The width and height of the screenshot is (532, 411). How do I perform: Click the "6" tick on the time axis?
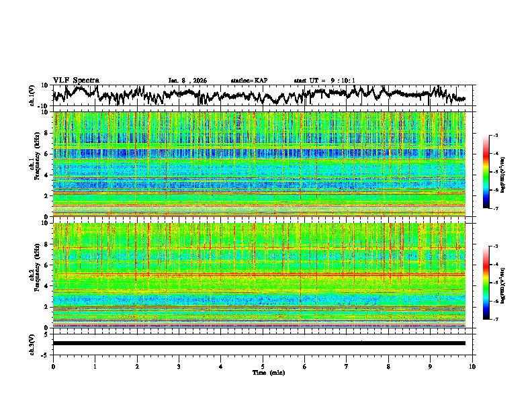pyautogui.click(x=305, y=367)
